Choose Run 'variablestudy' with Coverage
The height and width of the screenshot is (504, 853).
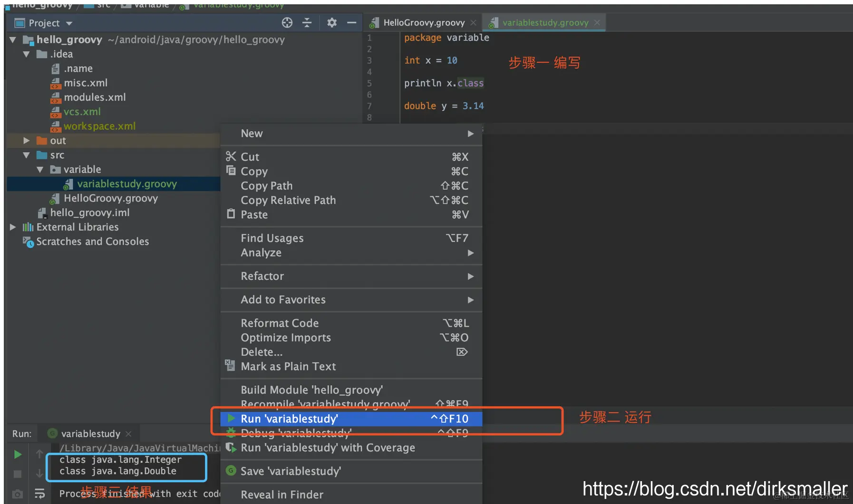[351, 448]
